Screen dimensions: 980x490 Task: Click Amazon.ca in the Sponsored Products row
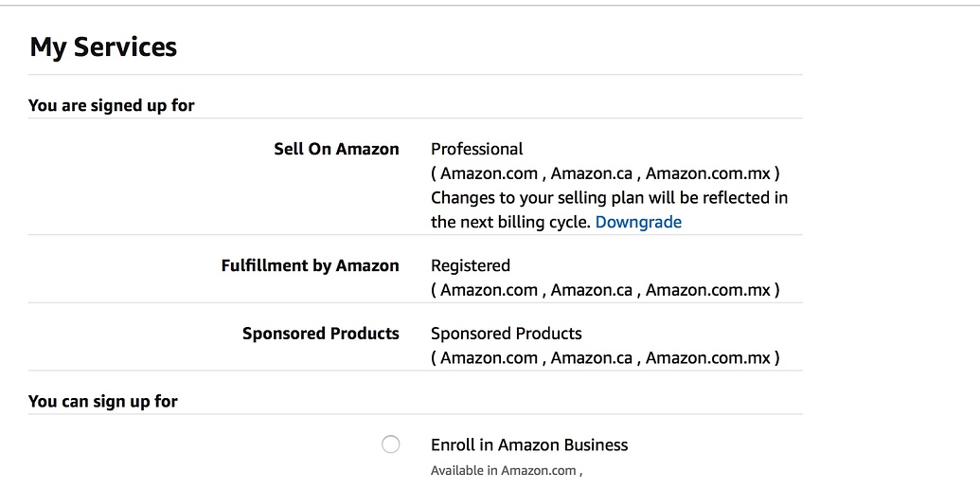pos(591,358)
